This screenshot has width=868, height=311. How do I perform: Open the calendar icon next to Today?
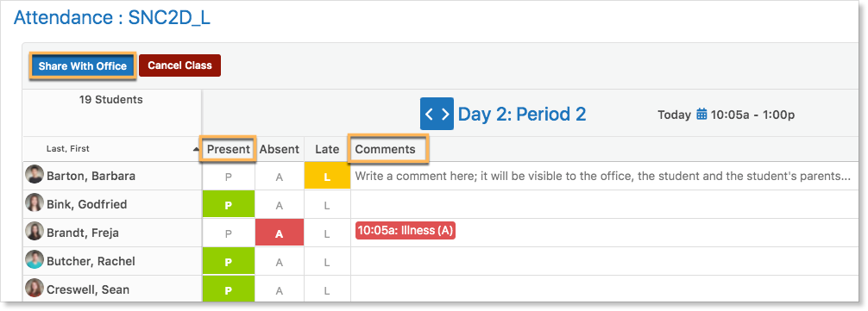(x=701, y=115)
